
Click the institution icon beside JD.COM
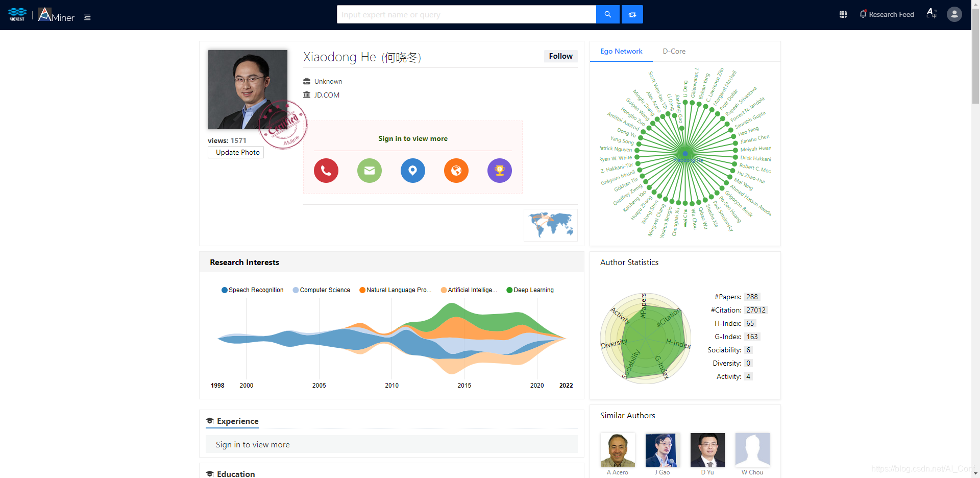(x=307, y=95)
